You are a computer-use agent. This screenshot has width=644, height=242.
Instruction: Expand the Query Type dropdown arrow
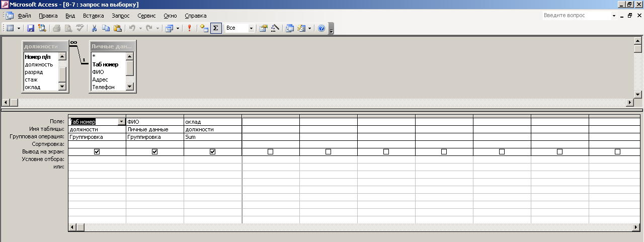[x=178, y=28]
